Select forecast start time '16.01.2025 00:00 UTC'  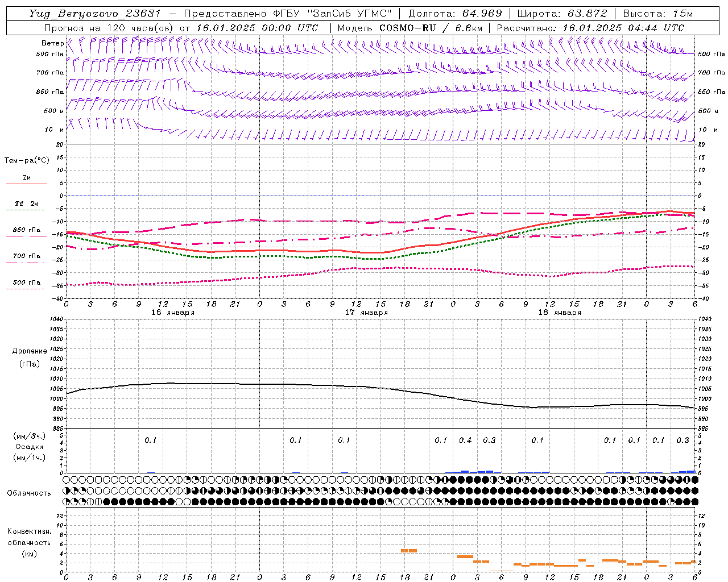pos(257,27)
